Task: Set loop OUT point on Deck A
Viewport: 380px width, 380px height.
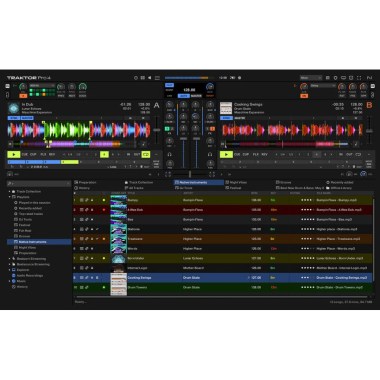Action: (x=137, y=155)
